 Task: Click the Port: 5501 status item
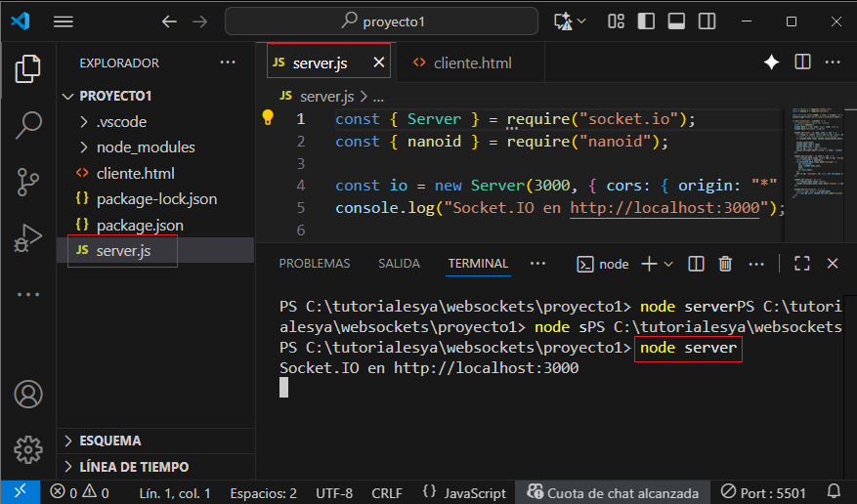[763, 493]
